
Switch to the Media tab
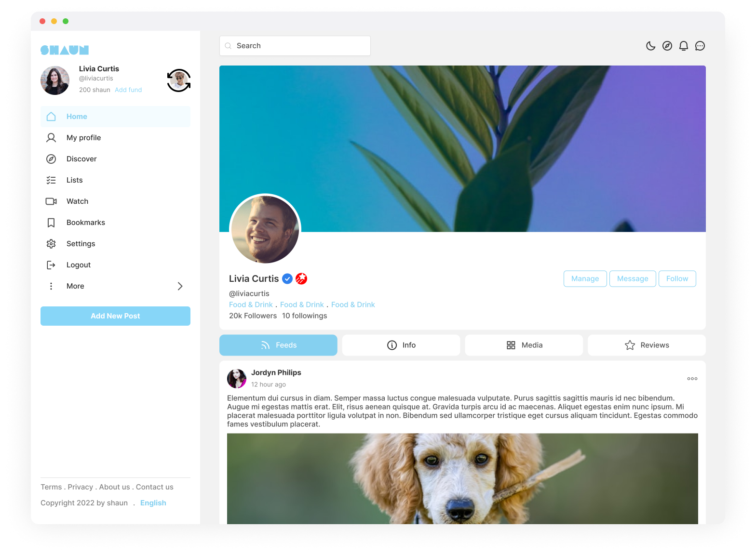point(524,345)
